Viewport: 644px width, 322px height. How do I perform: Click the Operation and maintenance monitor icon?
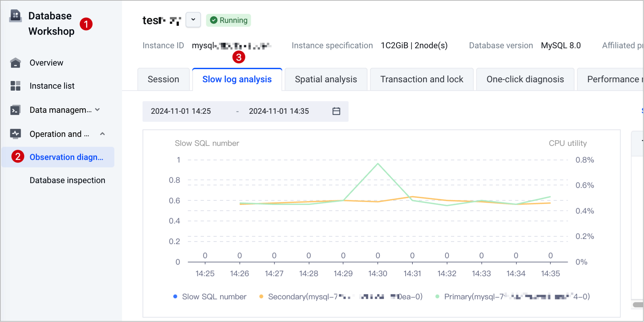15,134
